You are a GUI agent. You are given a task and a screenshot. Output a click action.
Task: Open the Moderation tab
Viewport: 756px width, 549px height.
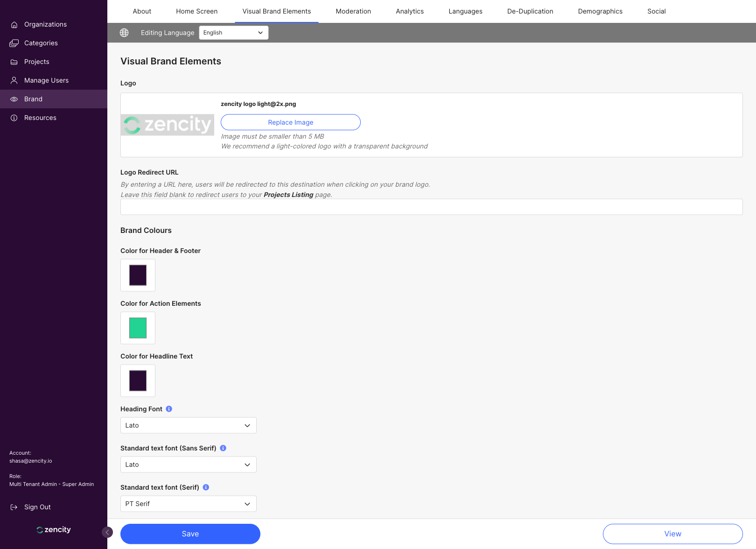[353, 11]
